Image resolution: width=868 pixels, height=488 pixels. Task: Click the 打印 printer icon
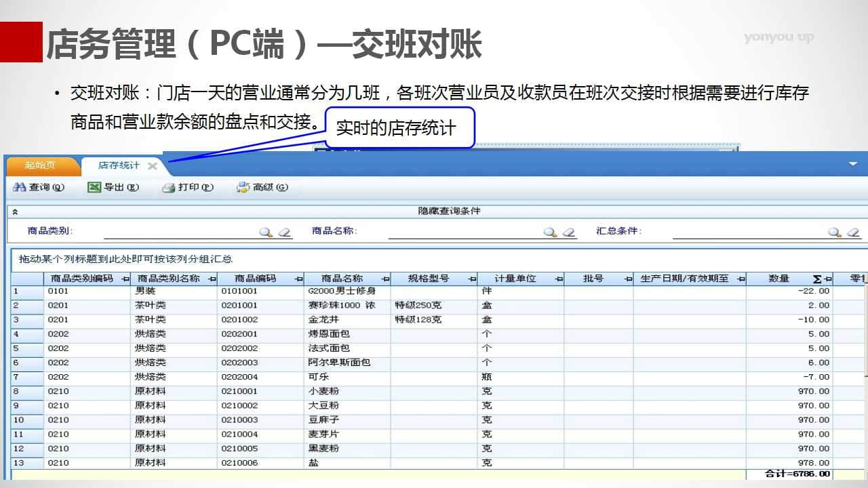tap(168, 188)
